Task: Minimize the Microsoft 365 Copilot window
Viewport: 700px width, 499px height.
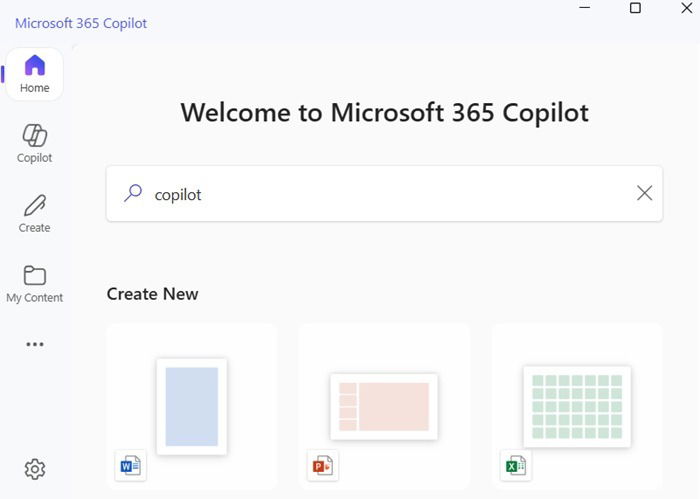Action: (584, 8)
